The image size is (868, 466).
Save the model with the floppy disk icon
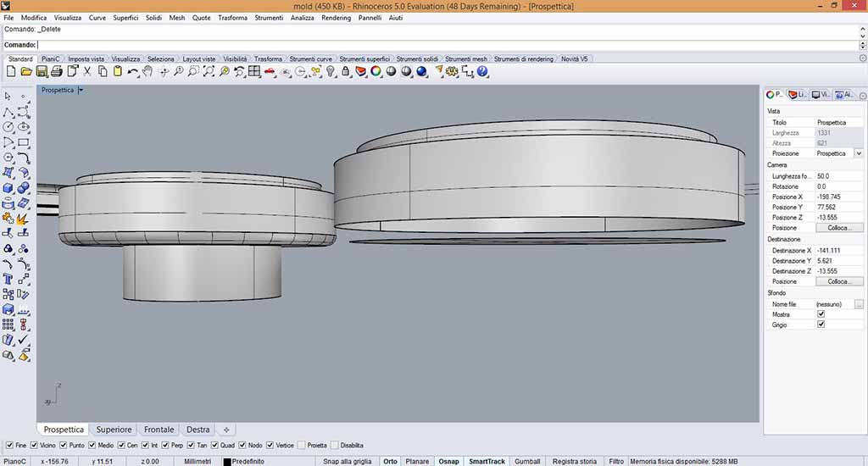click(x=42, y=71)
